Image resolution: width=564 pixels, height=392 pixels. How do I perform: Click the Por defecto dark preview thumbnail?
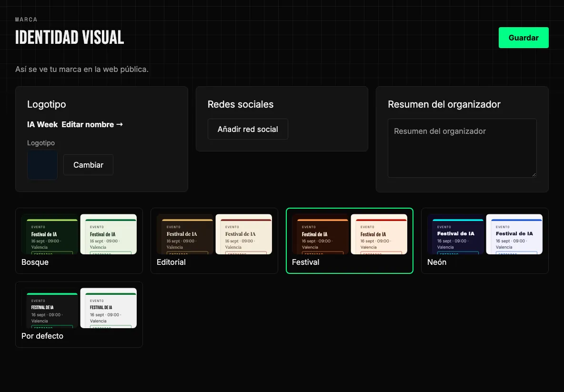(50, 308)
